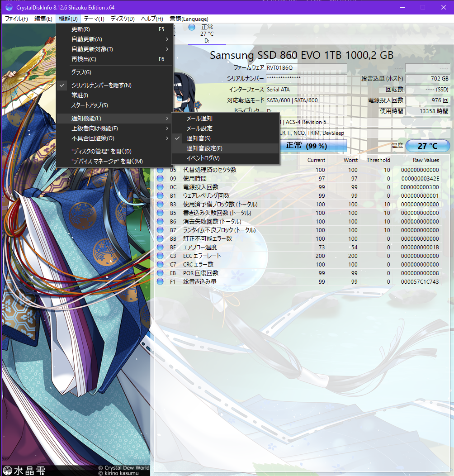The width and height of the screenshot is (454, 476).
Task: Click the 回転数 value ---- (SSD)
Action: [428, 90]
